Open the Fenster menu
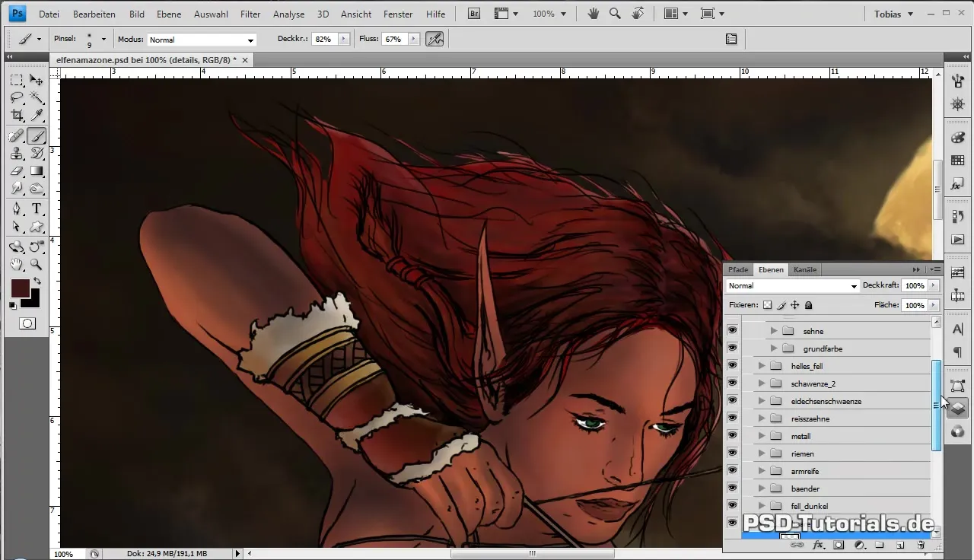Screen dimensions: 974x560 click(x=398, y=14)
